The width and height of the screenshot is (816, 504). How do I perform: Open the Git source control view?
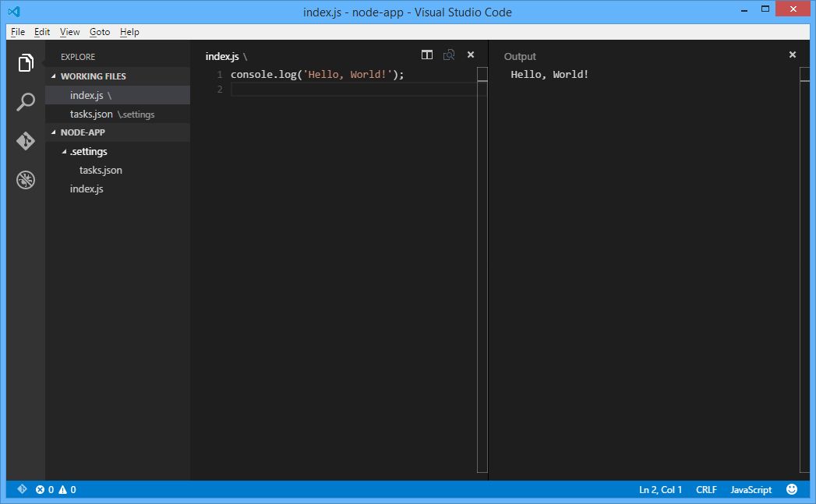point(26,141)
